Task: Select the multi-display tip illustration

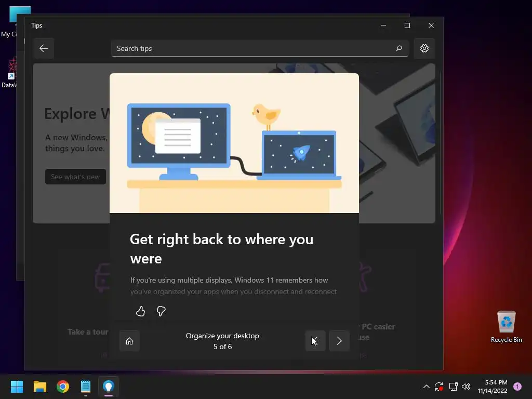Action: (234, 143)
